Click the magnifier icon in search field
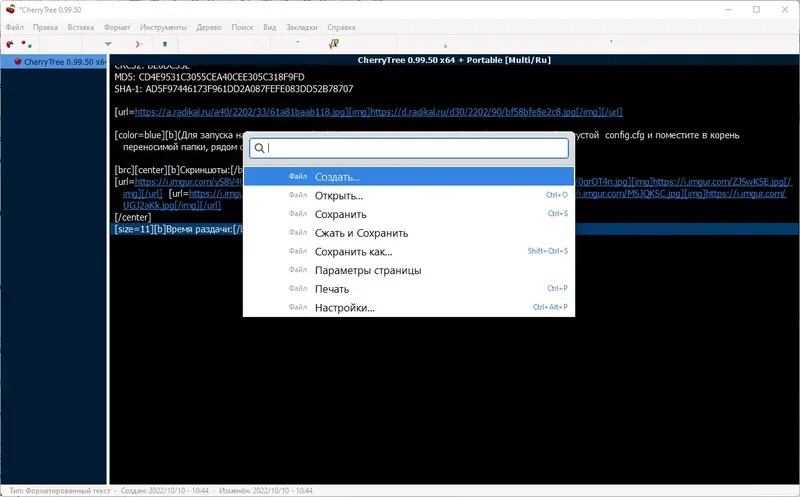This screenshot has height=497, width=800. [259, 148]
